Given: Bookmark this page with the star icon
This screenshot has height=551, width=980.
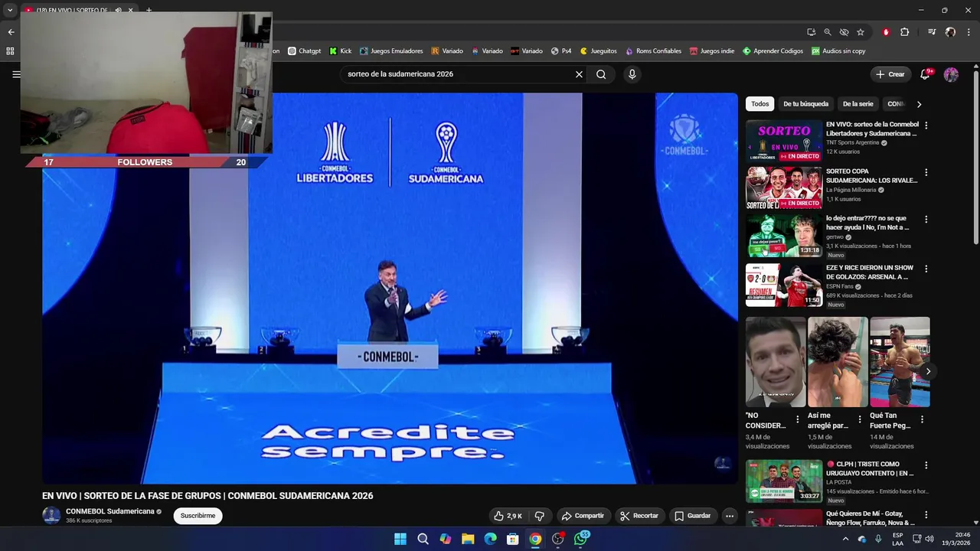Looking at the screenshot, I should [861, 32].
